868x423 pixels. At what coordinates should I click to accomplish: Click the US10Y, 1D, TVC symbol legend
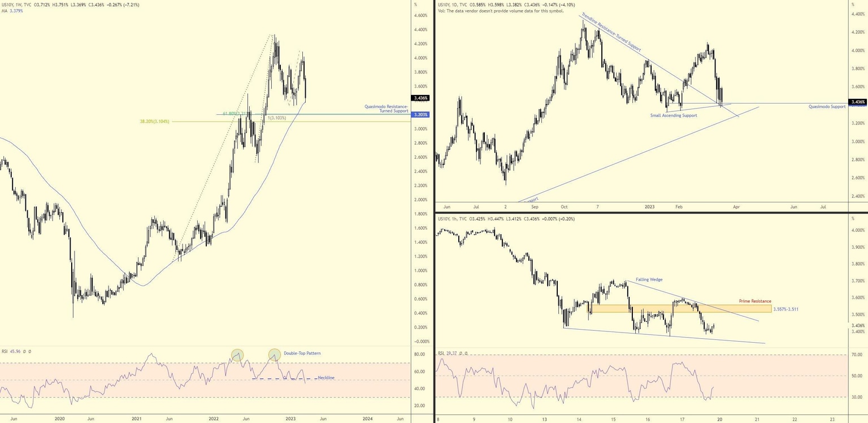[x=453, y=5]
